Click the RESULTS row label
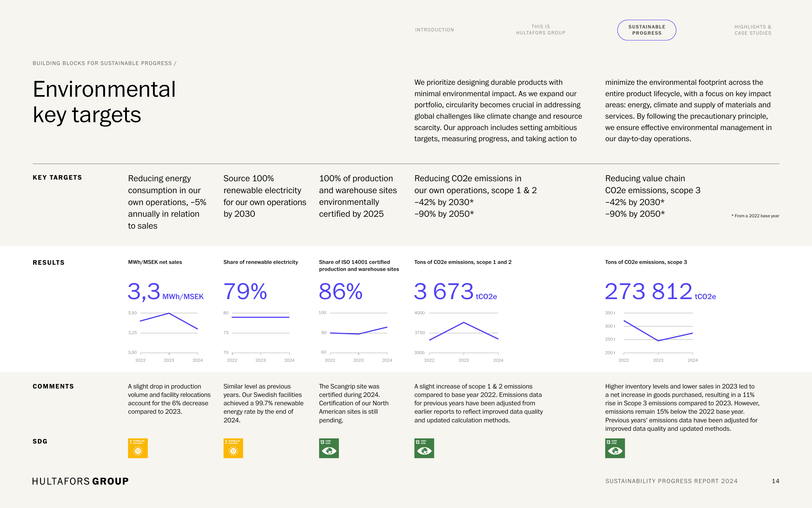812x508 pixels. (x=49, y=263)
